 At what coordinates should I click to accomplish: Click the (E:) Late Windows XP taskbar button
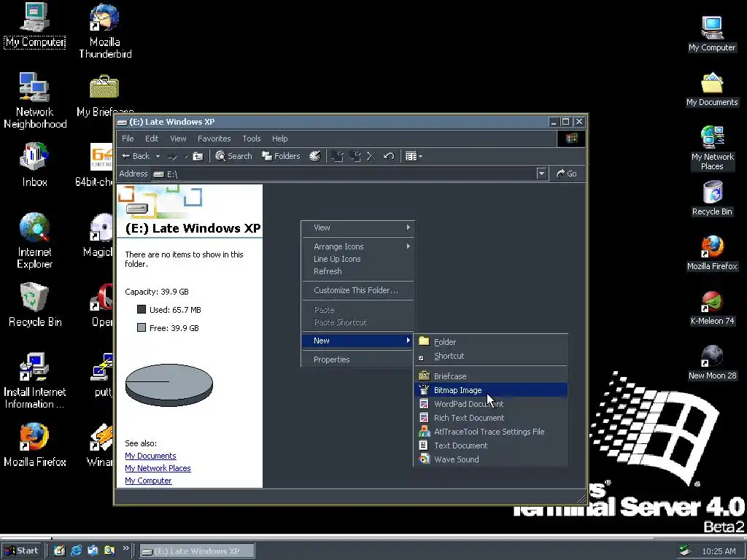point(197,551)
